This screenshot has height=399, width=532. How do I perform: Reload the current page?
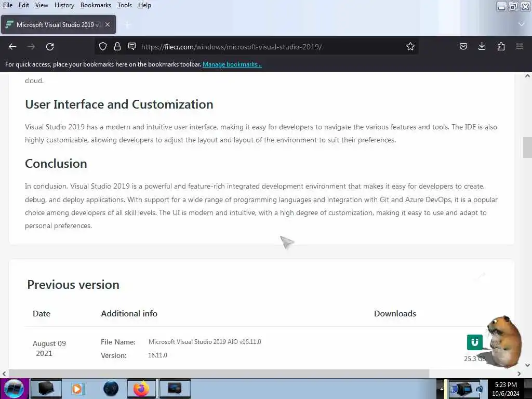(50, 46)
